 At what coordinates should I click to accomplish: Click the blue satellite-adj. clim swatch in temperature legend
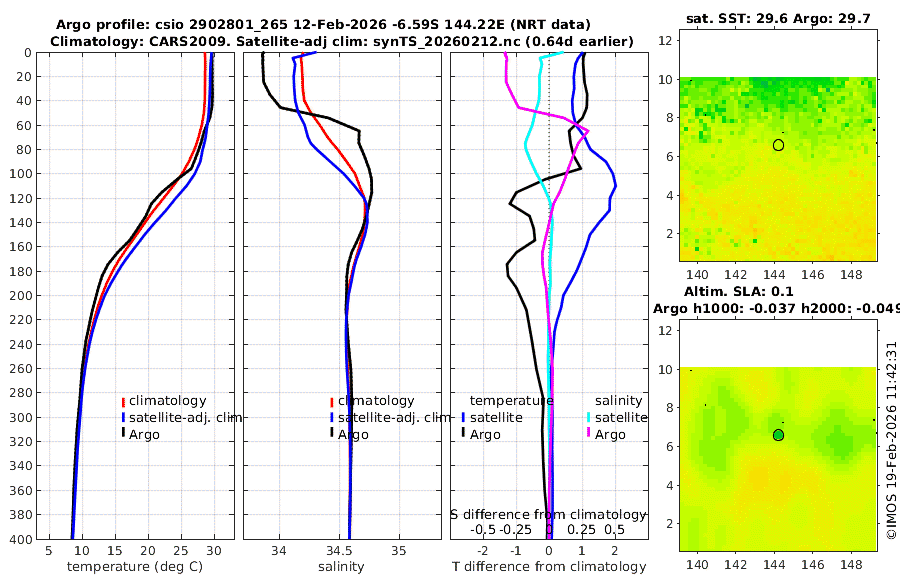coord(123,418)
